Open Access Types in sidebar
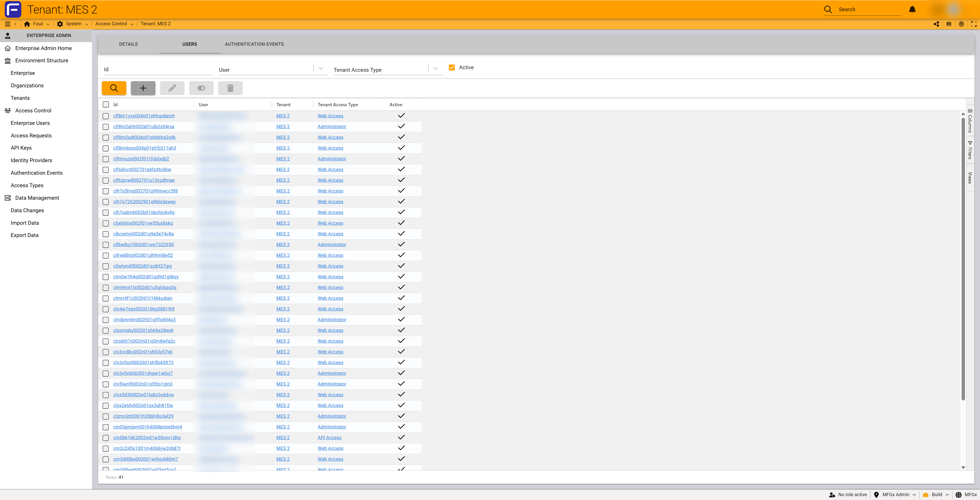The image size is (980, 500). tap(27, 185)
